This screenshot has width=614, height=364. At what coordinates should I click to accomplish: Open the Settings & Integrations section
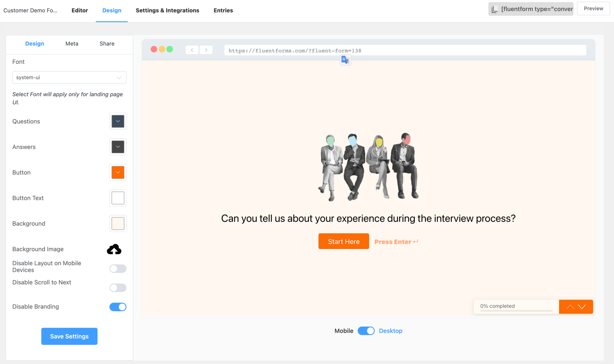point(167,10)
